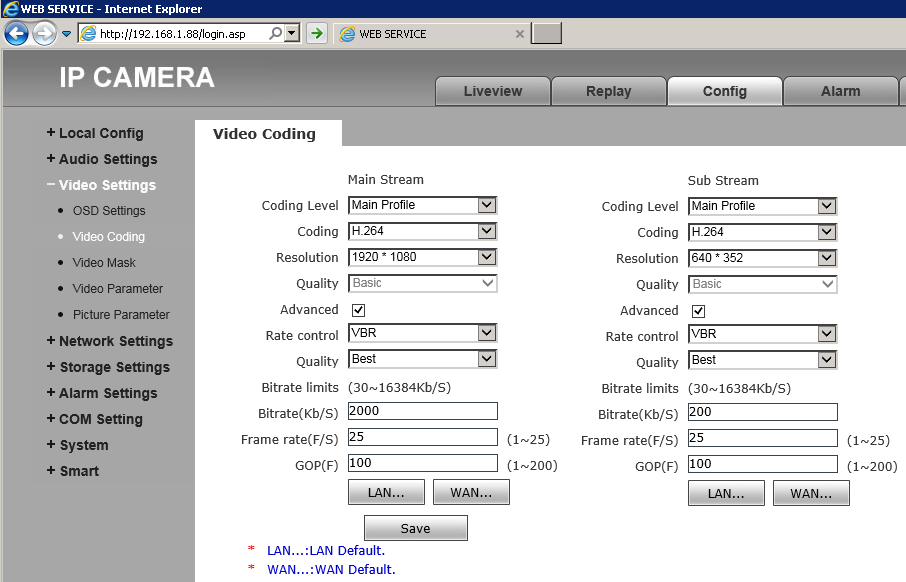The image size is (906, 582).
Task: Open Sub Stream Quality Best dropdown
Action: pyautogui.click(x=762, y=360)
